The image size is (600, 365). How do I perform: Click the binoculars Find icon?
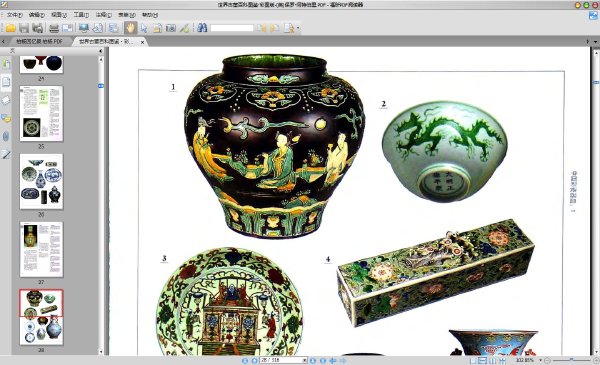tap(202, 28)
